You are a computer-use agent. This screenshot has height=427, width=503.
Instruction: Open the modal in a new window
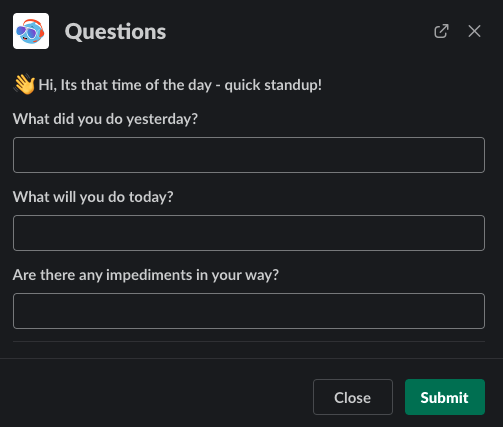(x=441, y=31)
